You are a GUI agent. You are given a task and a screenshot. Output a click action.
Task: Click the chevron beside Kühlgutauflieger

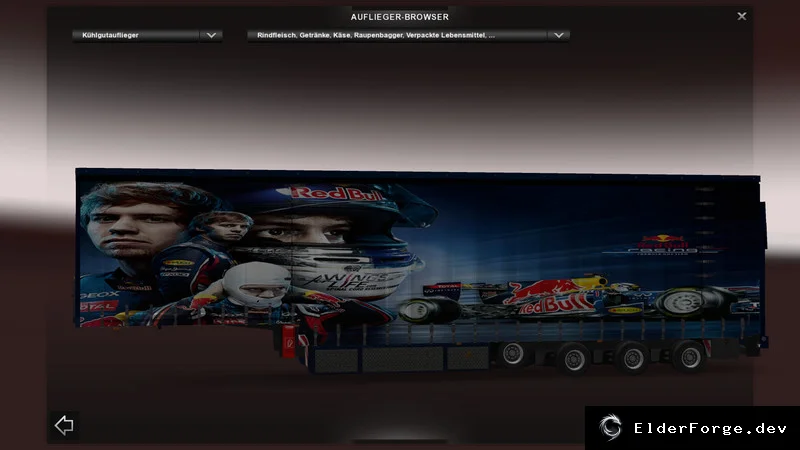[x=211, y=35]
